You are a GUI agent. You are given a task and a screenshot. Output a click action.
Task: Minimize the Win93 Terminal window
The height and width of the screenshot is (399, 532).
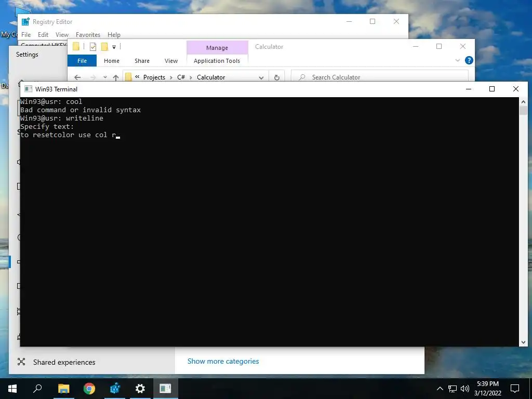(x=469, y=89)
